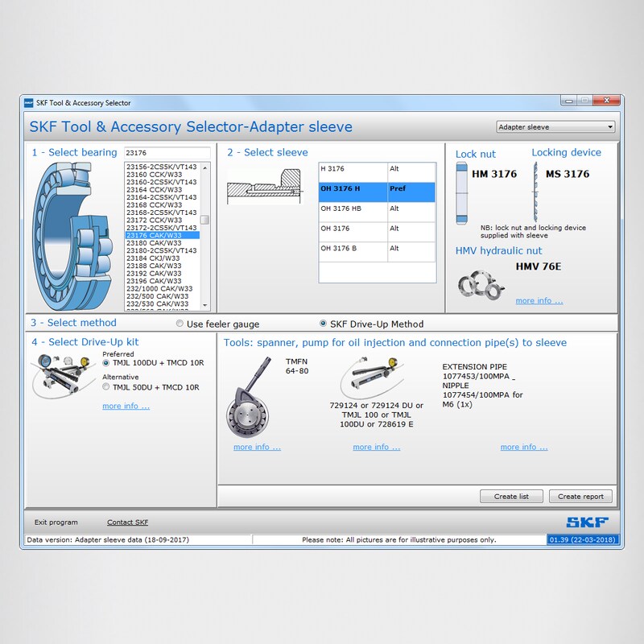Screen dimensions: 644x644
Task: Open more info under the pump
Action: click(x=376, y=447)
